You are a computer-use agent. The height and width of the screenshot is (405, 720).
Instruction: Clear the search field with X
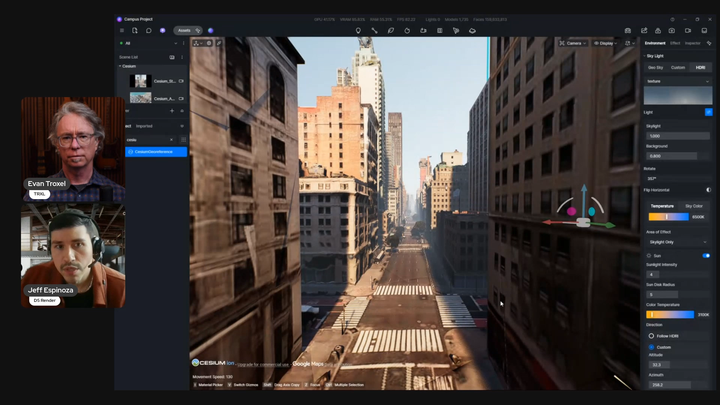click(172, 140)
